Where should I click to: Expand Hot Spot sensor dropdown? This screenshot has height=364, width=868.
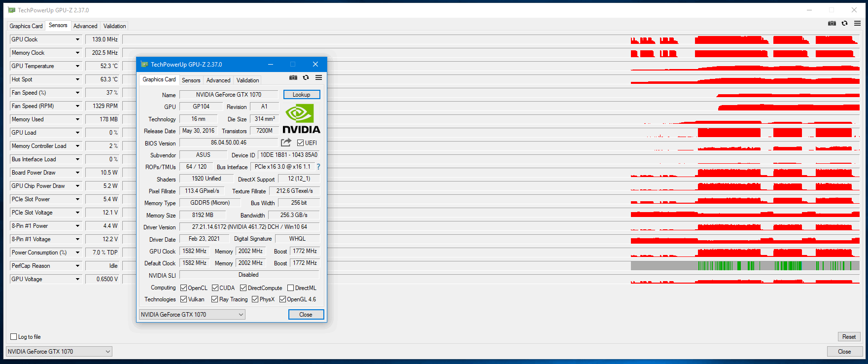[x=77, y=79]
